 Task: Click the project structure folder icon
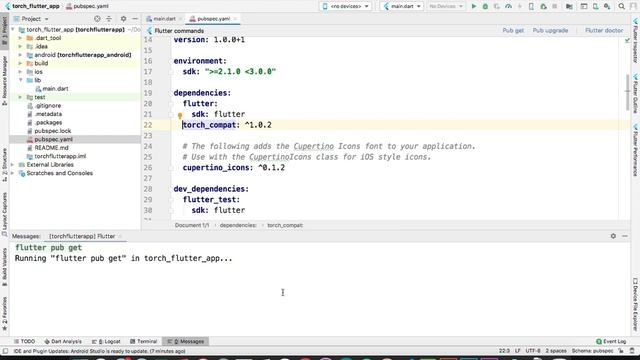[569, 6]
